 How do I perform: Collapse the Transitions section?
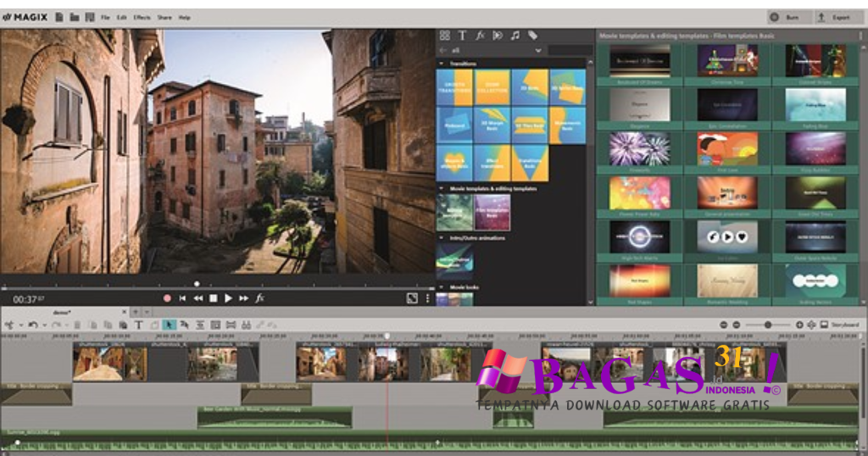point(441,64)
